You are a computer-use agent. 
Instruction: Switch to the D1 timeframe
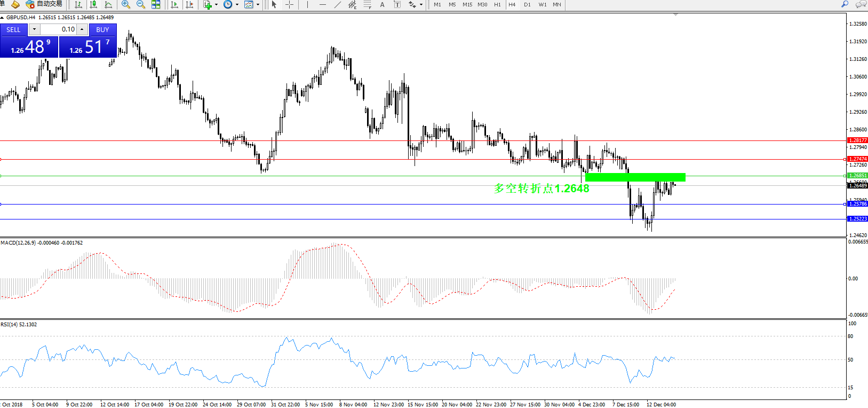click(527, 4)
